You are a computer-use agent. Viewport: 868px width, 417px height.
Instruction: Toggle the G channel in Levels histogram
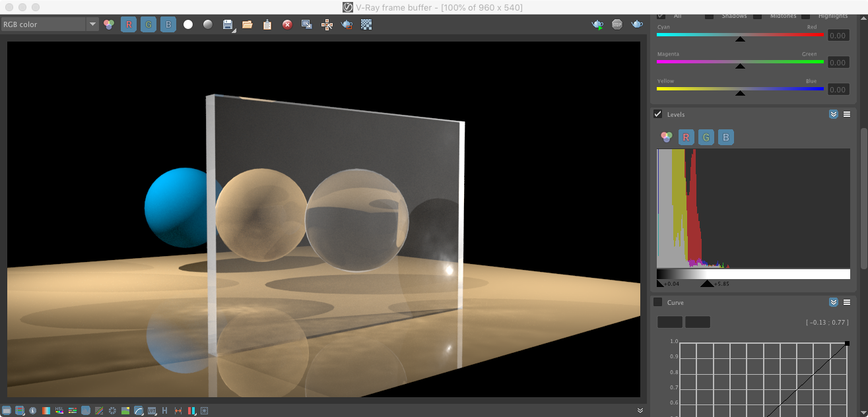pyautogui.click(x=706, y=137)
